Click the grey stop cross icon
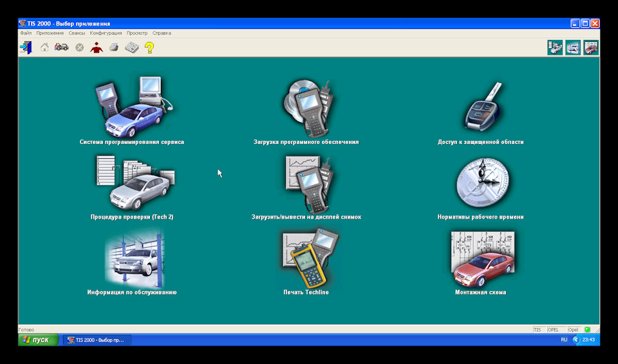Viewport: 618px width, 364px height. 80,48
